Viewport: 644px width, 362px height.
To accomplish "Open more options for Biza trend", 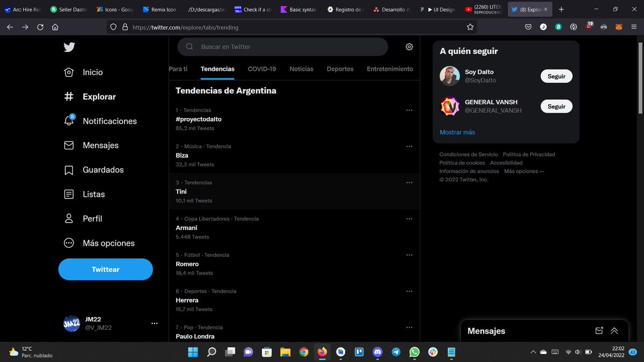I will (409, 146).
